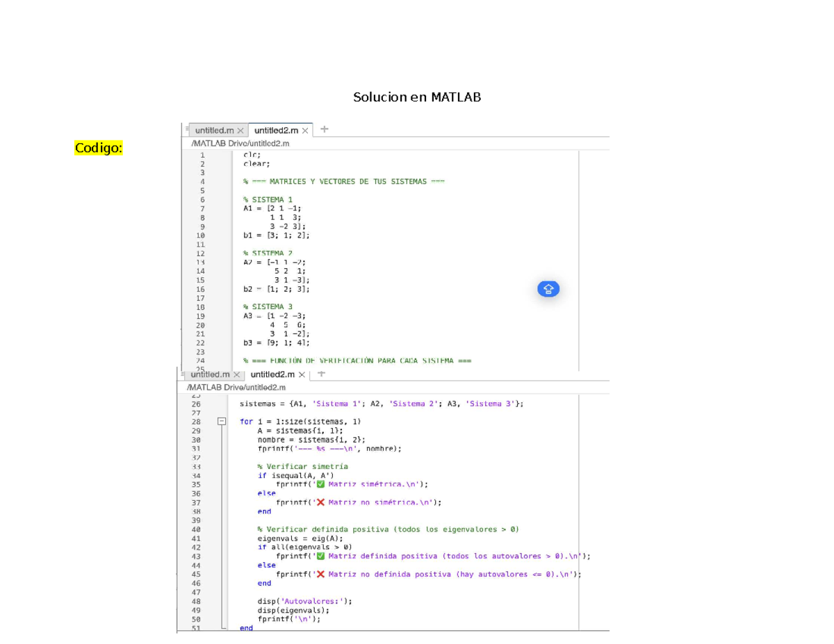Screen dimensions: 834x644
Task: Click the '% SISTEMA 1' comment
Action: click(268, 200)
